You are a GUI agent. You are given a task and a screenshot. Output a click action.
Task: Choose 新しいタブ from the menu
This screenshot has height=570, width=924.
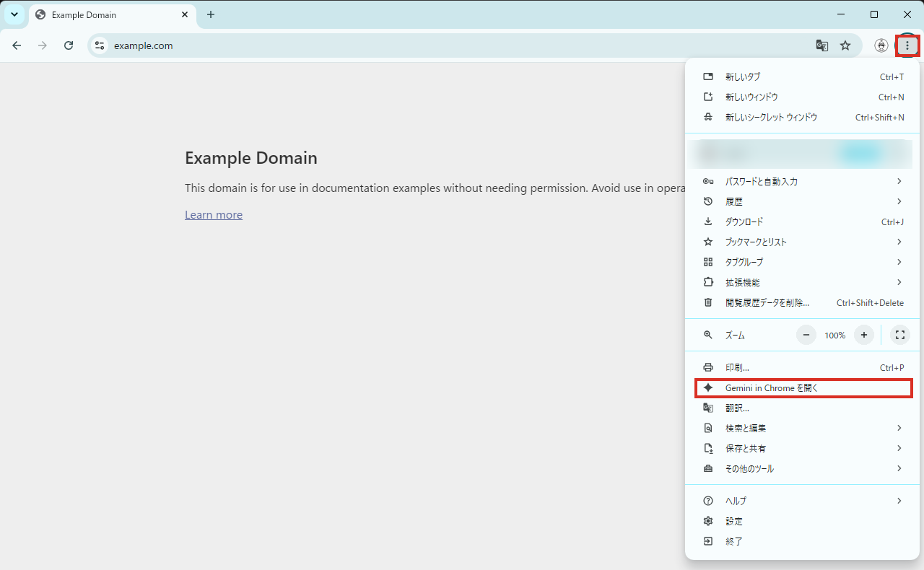click(803, 77)
